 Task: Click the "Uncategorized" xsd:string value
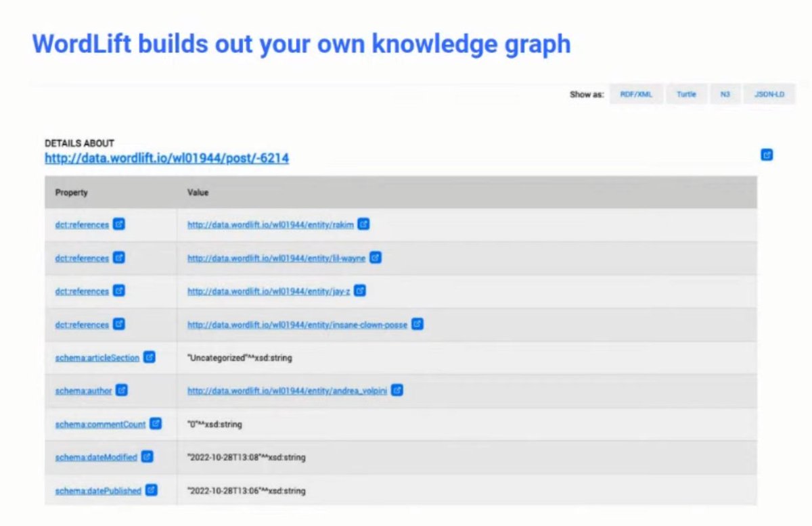[x=240, y=358]
